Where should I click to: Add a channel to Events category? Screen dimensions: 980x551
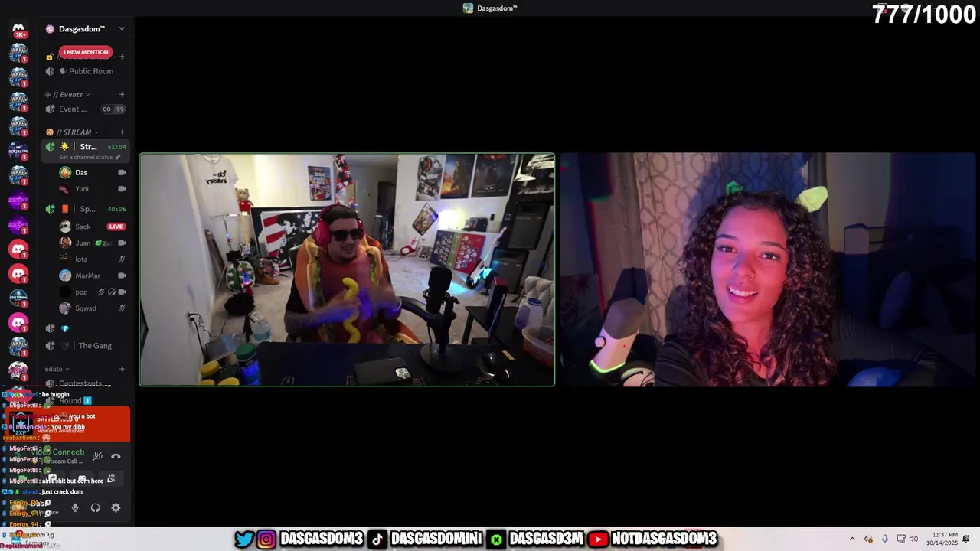tap(122, 95)
